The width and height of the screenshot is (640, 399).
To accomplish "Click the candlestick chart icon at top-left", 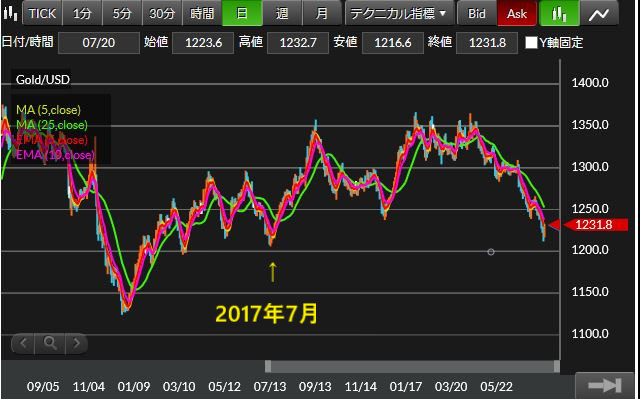I will [x=10, y=13].
